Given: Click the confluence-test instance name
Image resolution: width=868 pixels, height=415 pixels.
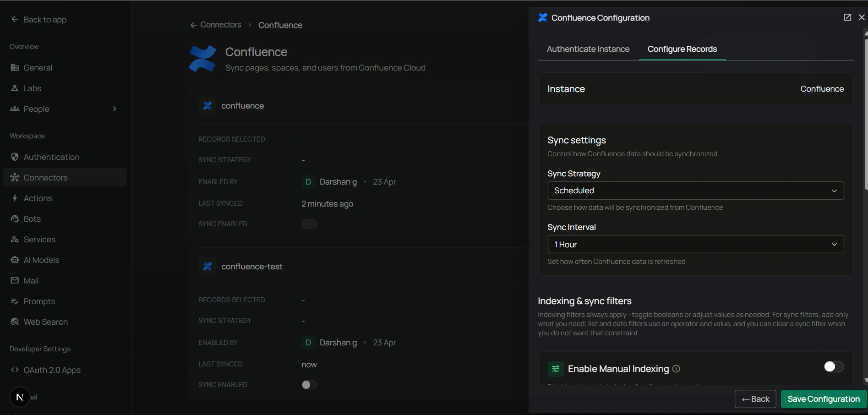Looking at the screenshot, I should click(252, 267).
